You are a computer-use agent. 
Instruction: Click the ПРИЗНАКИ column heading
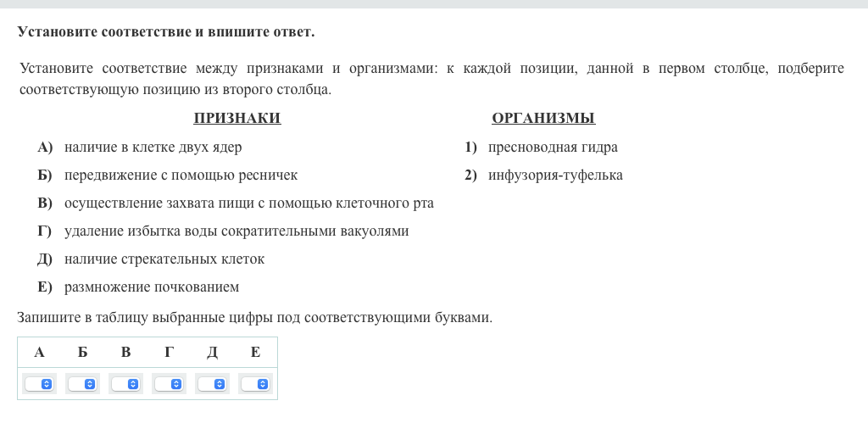pos(236,119)
